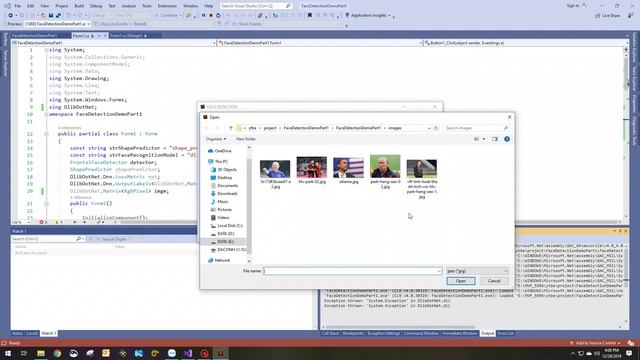640x360 pixels.
Task: Click the Restart debugging icon
Action: [x=218, y=16]
